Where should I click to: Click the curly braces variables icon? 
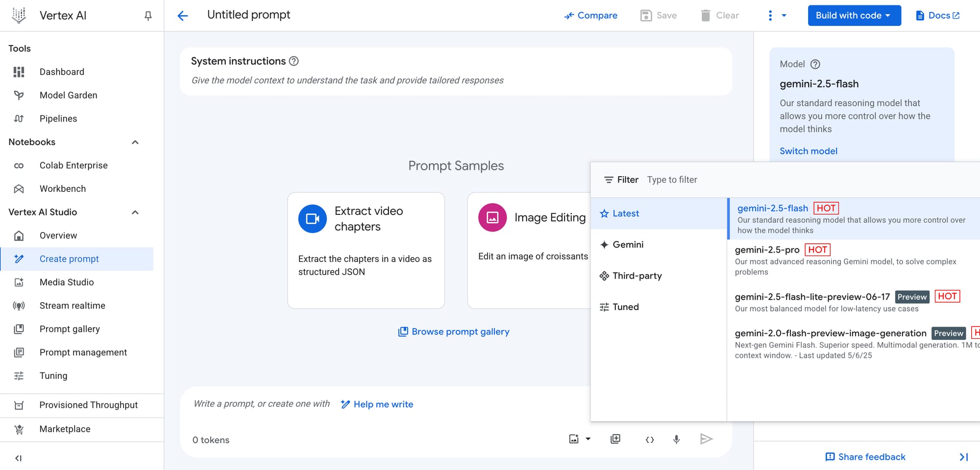[x=650, y=440]
